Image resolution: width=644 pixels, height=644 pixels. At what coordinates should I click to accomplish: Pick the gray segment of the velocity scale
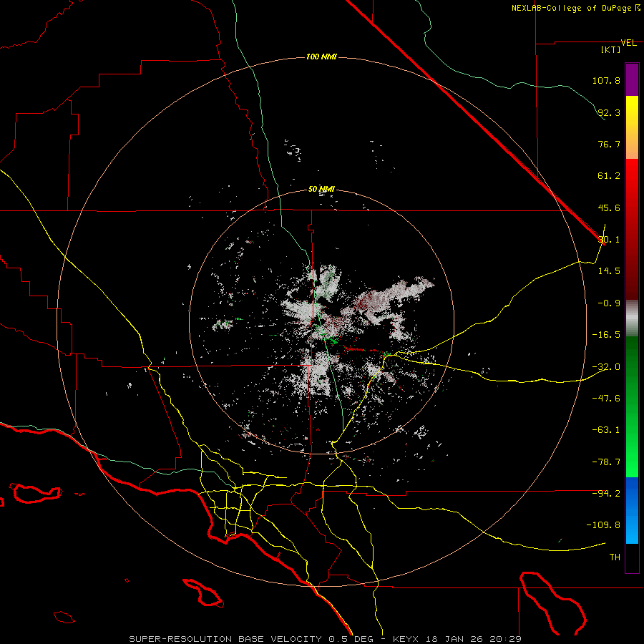click(632, 318)
